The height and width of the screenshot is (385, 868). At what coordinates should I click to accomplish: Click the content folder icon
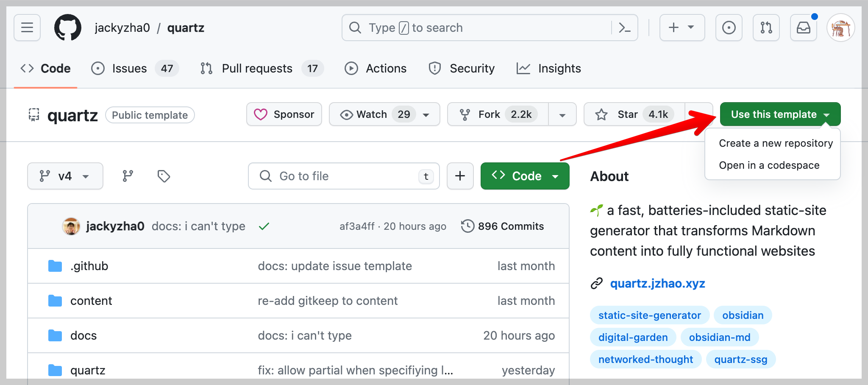55,301
